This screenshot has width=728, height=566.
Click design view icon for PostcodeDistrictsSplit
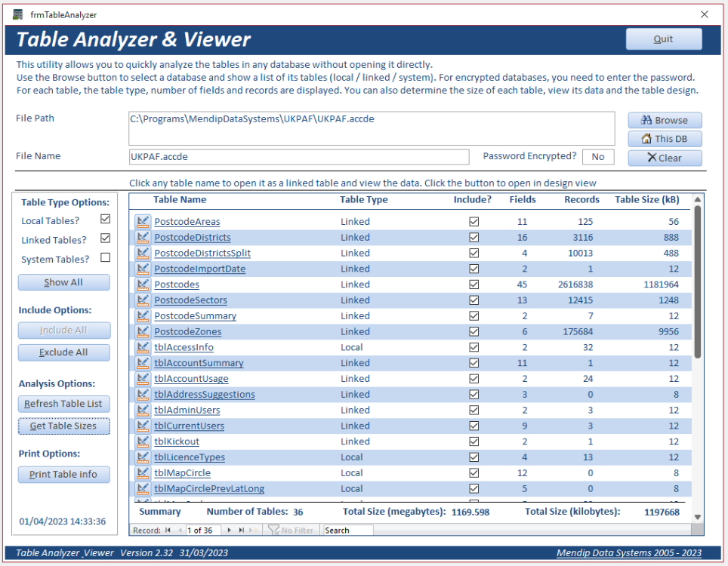point(143,254)
